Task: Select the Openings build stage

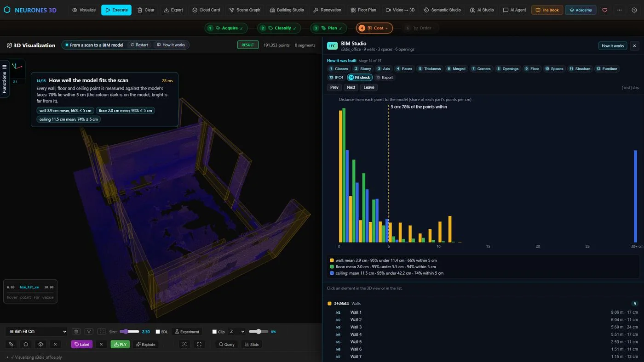Action: [507, 69]
